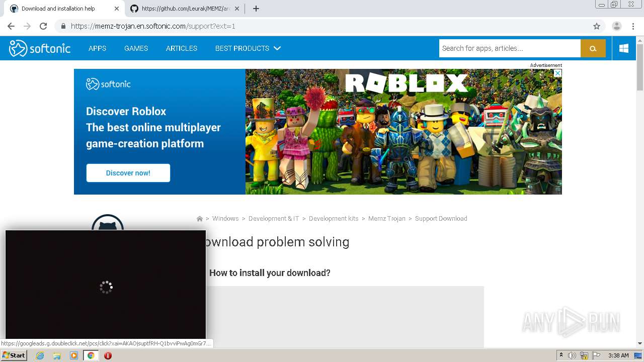644x362 pixels.
Task: Click the browser forward arrow
Action: click(x=27, y=26)
